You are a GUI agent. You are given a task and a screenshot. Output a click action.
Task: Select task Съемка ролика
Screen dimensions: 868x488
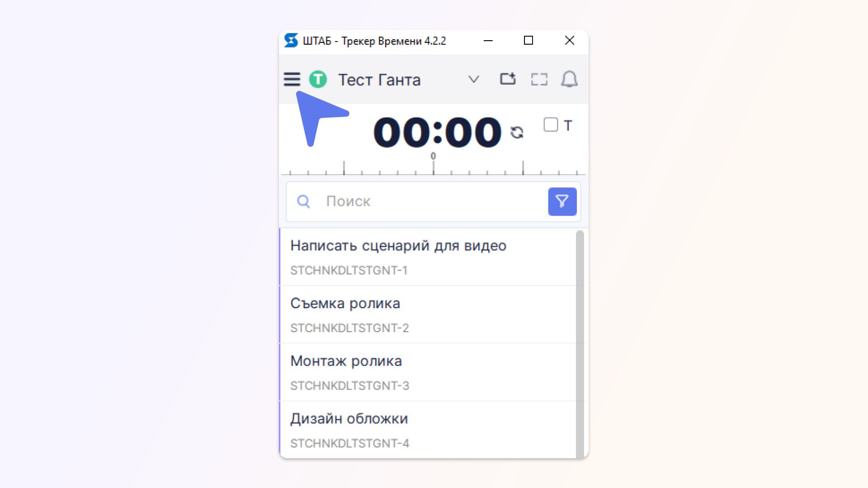coord(428,314)
